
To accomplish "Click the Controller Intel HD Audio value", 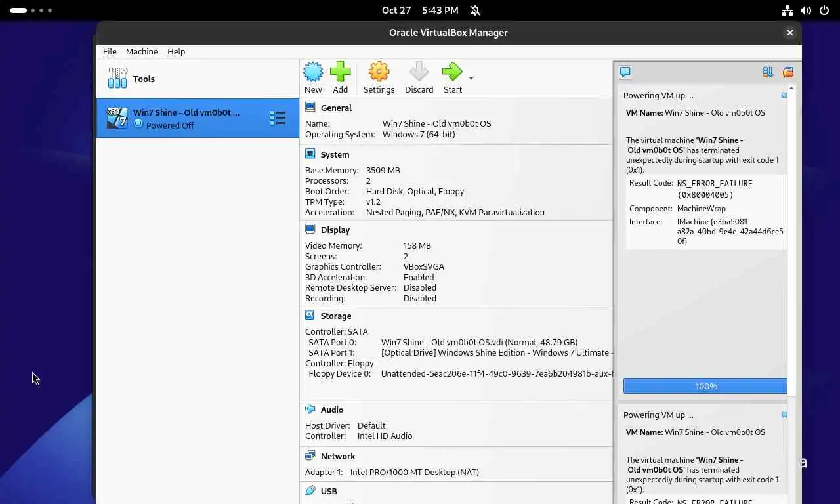I will pyautogui.click(x=385, y=436).
